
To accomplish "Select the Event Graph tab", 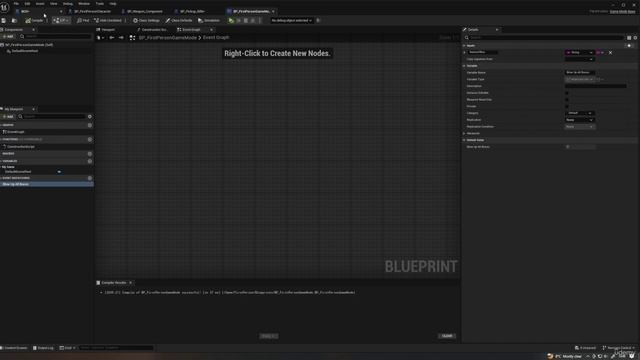I will [x=191, y=30].
